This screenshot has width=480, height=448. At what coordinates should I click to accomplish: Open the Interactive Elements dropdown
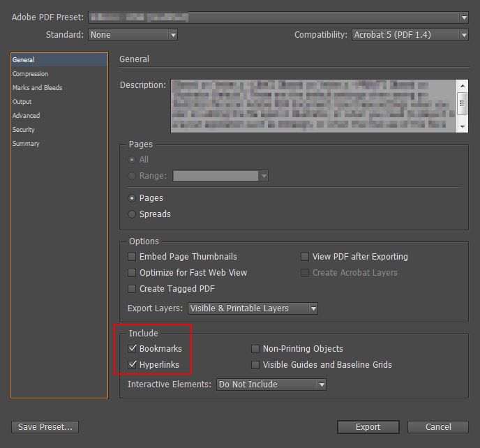pyautogui.click(x=271, y=384)
